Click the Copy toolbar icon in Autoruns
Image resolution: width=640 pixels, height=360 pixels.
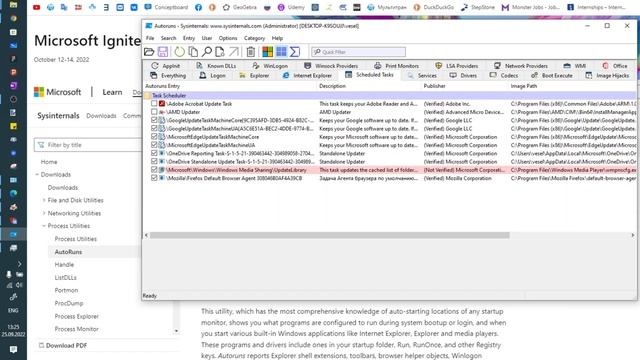point(193,52)
